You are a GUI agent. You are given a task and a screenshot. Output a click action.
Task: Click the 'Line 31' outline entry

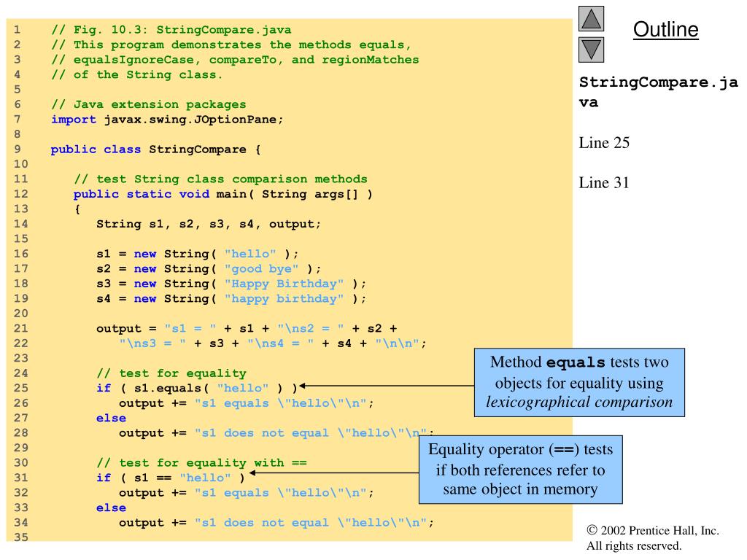coord(604,183)
